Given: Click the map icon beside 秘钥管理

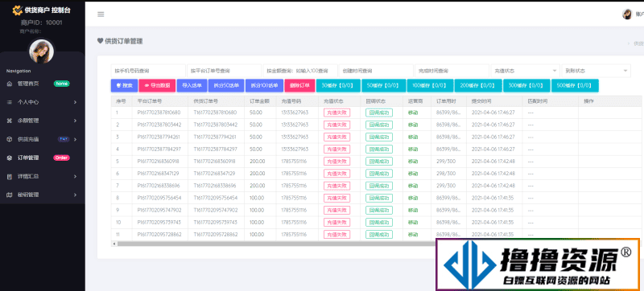Looking at the screenshot, I should [x=10, y=195].
